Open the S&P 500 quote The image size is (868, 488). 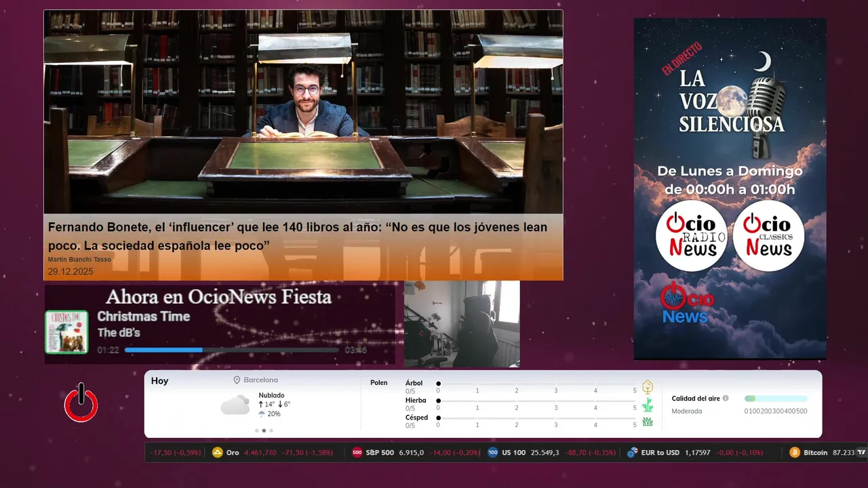pyautogui.click(x=416, y=452)
